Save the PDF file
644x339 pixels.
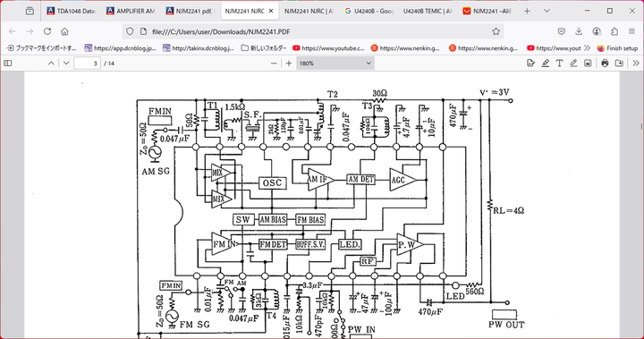[619, 64]
